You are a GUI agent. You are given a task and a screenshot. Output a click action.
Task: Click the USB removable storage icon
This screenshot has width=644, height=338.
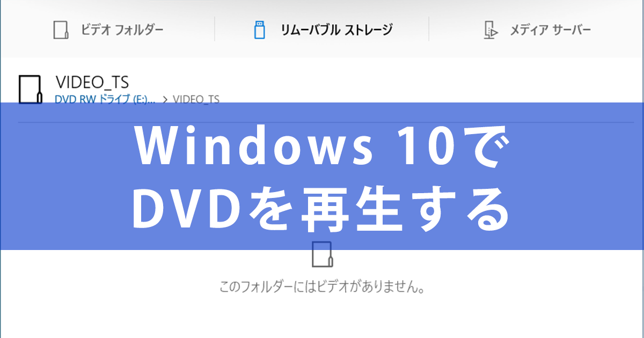click(x=260, y=30)
